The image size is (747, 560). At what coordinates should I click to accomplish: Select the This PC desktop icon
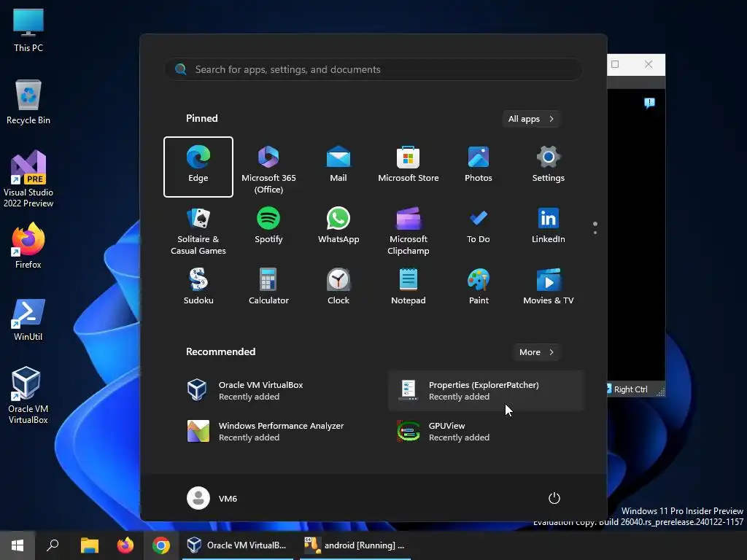pyautogui.click(x=28, y=29)
